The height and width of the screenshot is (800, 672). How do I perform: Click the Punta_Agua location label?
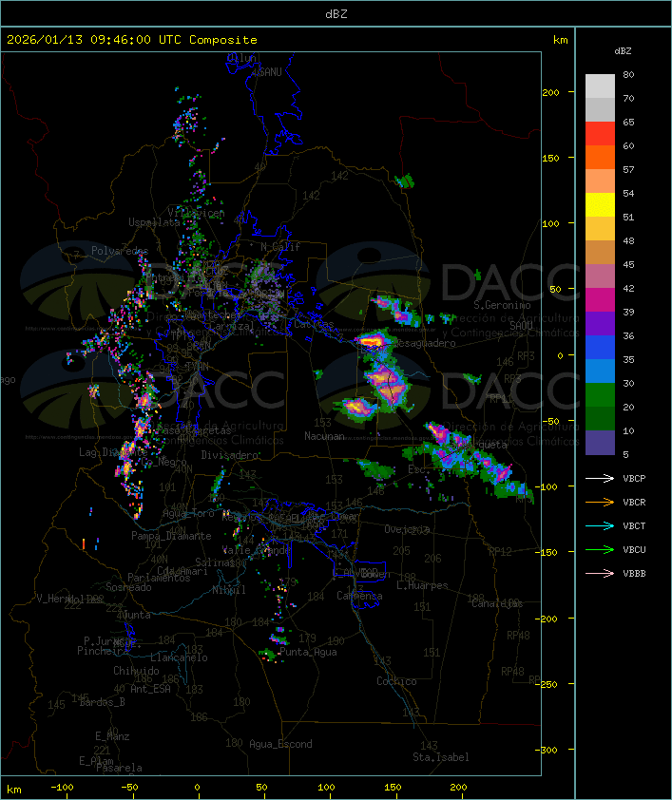pos(308,652)
